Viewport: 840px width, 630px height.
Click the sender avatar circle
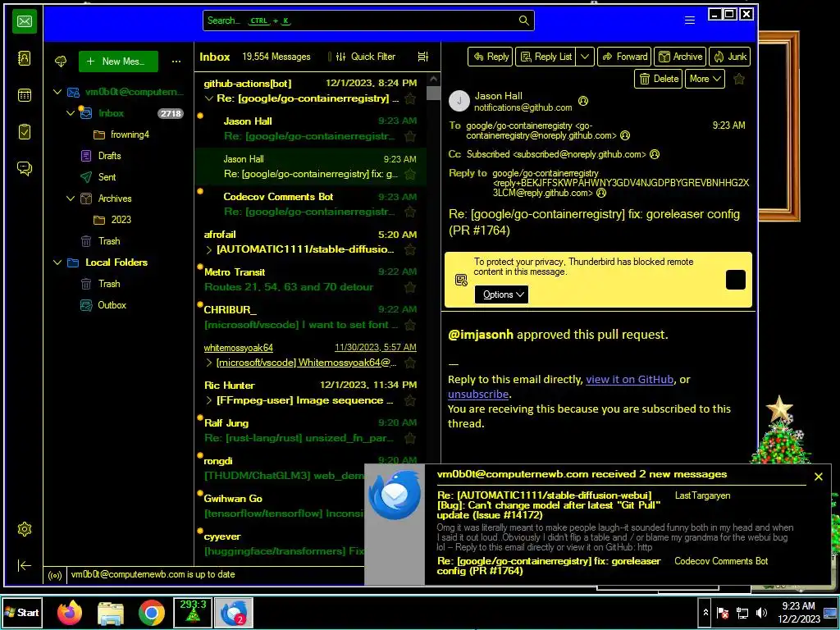point(459,101)
